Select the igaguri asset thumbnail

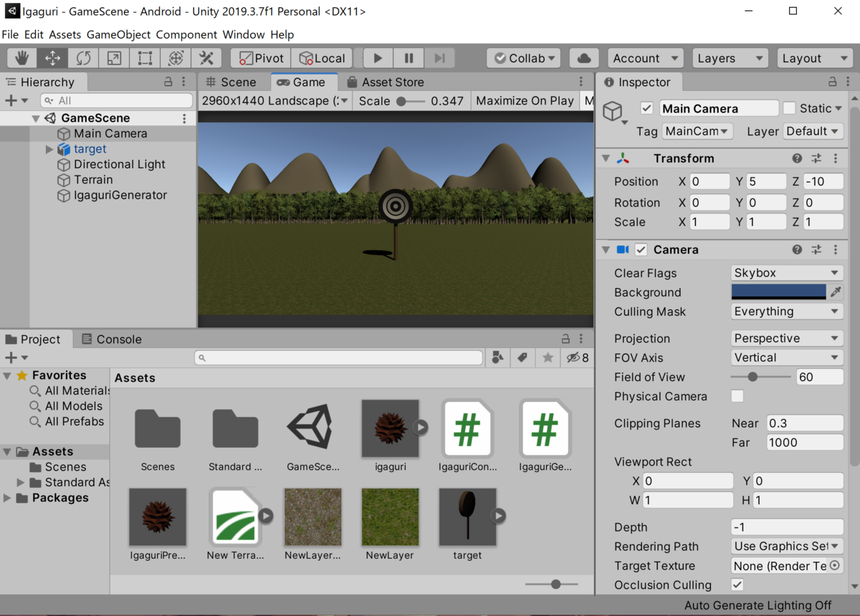[x=391, y=428]
